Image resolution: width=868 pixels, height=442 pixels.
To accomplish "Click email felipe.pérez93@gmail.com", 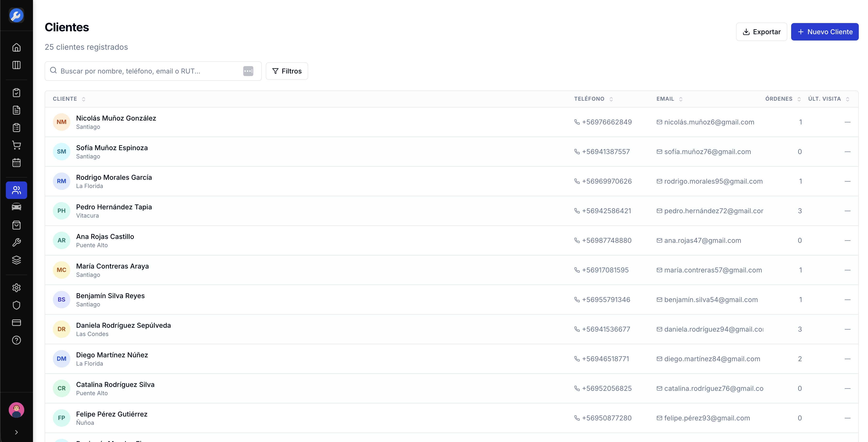I will click(707, 418).
